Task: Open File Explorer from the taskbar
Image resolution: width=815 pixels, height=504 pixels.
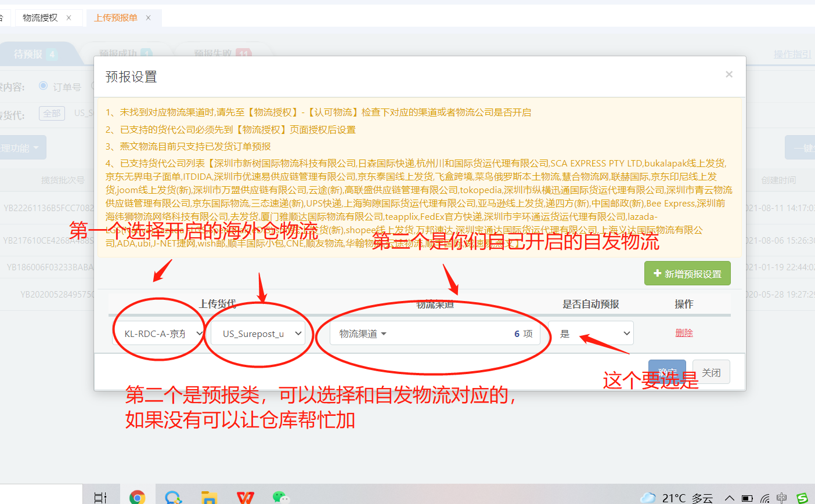Action: (209, 497)
